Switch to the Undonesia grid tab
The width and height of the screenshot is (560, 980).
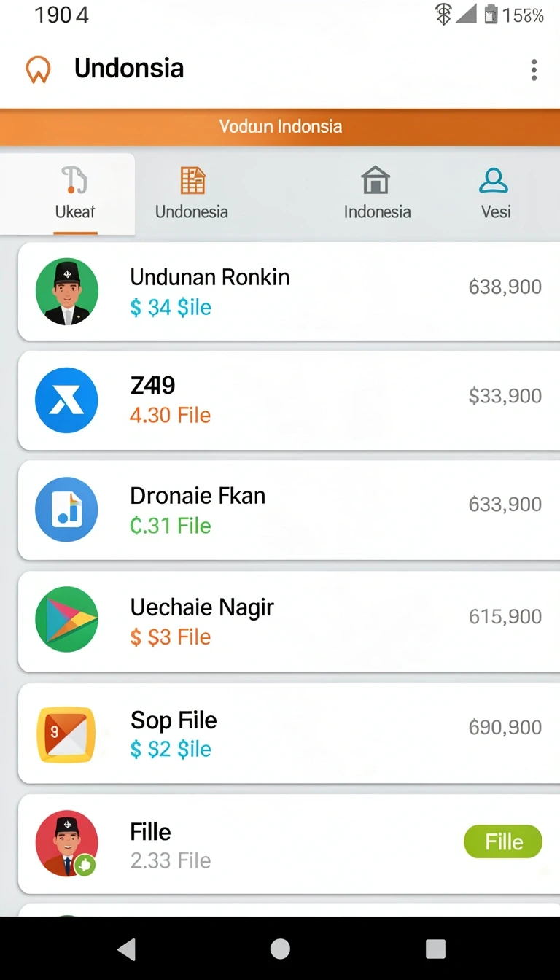[192, 194]
